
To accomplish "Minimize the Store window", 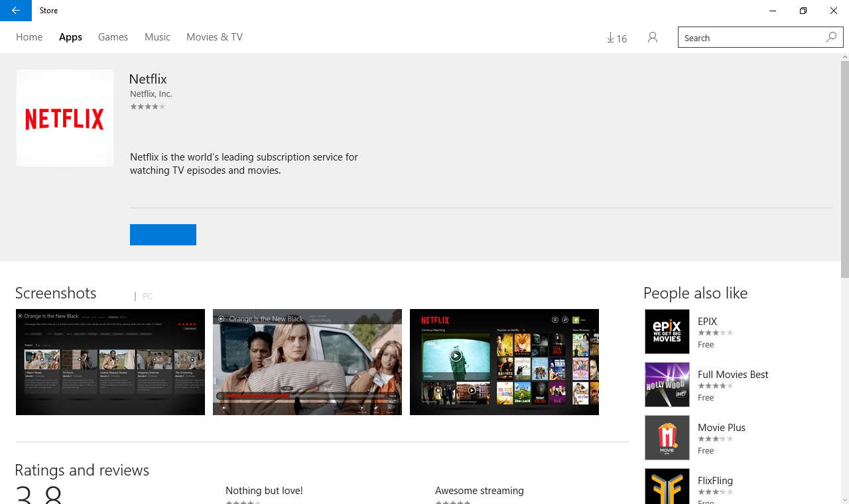I will click(773, 11).
